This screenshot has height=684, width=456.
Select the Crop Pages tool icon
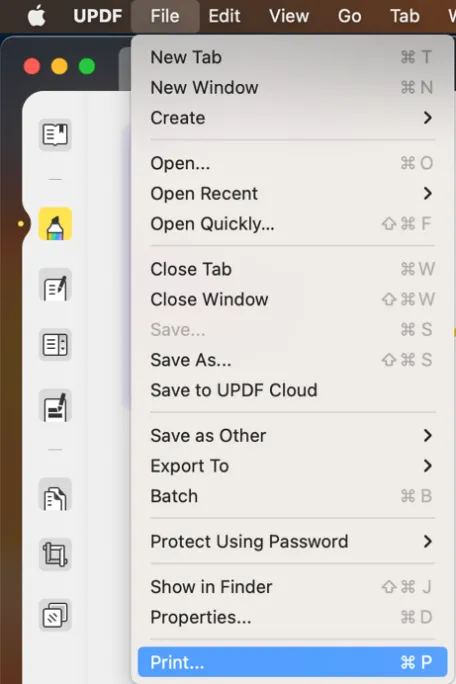pyautogui.click(x=55, y=555)
